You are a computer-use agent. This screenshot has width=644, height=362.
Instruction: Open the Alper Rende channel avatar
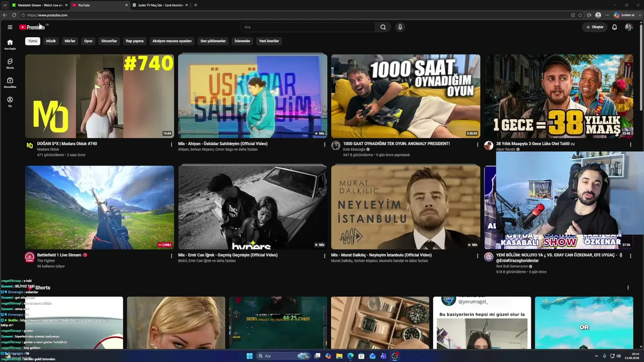click(489, 146)
